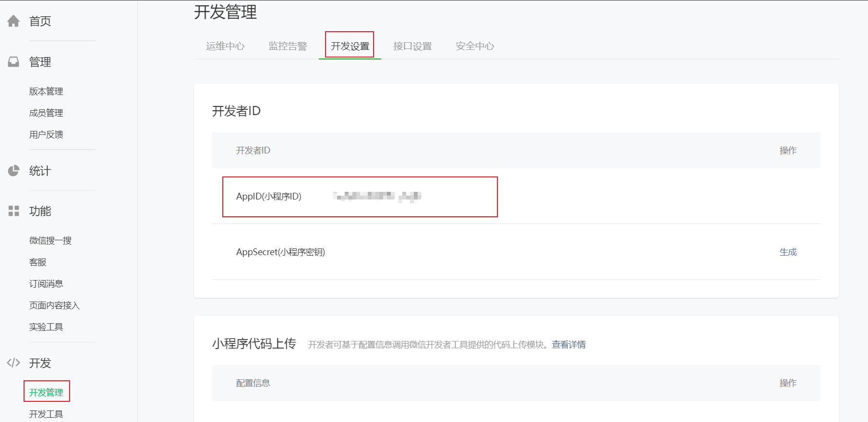Open 订阅消息 in the sidebar

(46, 283)
